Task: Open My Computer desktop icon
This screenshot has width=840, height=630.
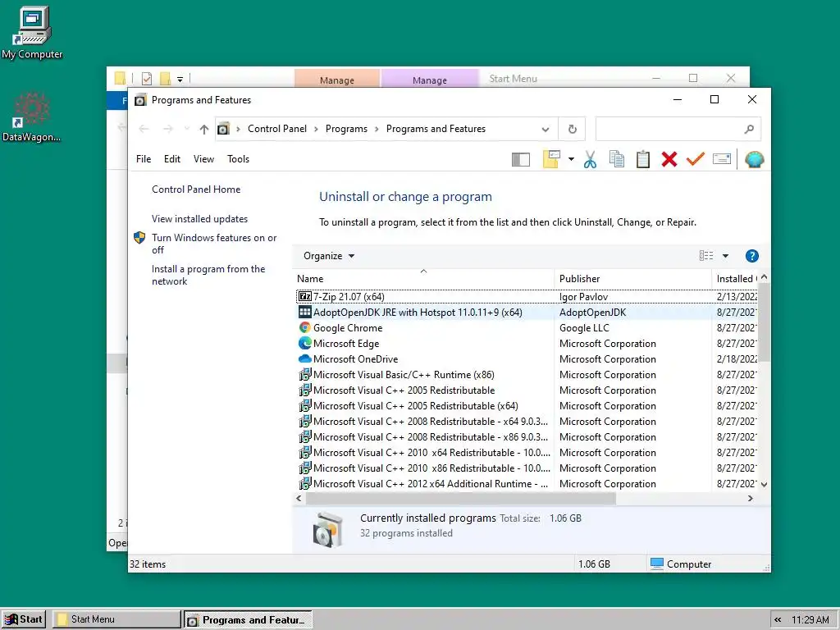Action: tap(32, 33)
